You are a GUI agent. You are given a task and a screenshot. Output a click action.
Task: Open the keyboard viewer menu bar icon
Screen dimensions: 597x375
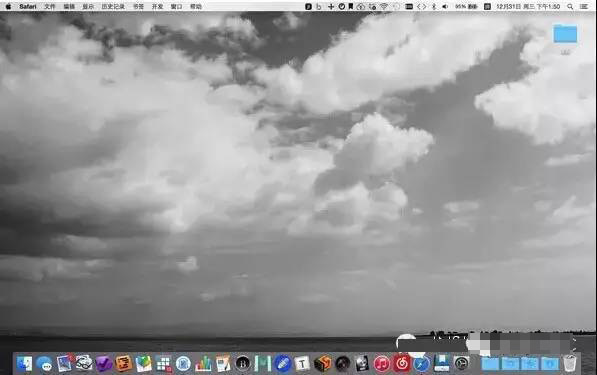click(x=409, y=6)
